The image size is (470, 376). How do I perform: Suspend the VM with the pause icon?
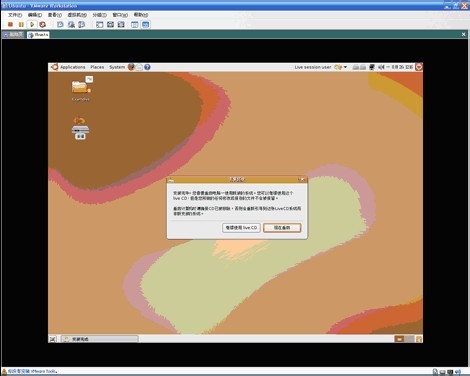[x=21, y=24]
